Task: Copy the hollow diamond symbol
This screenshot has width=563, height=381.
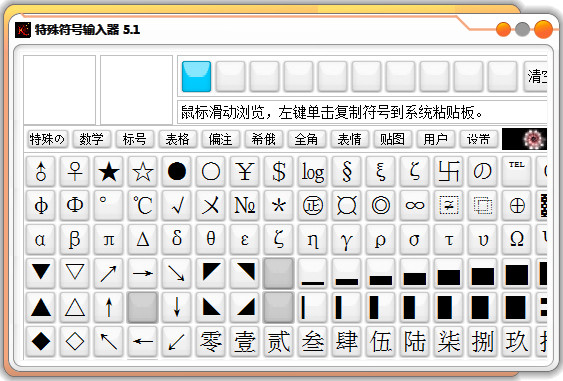Action: pos(75,341)
